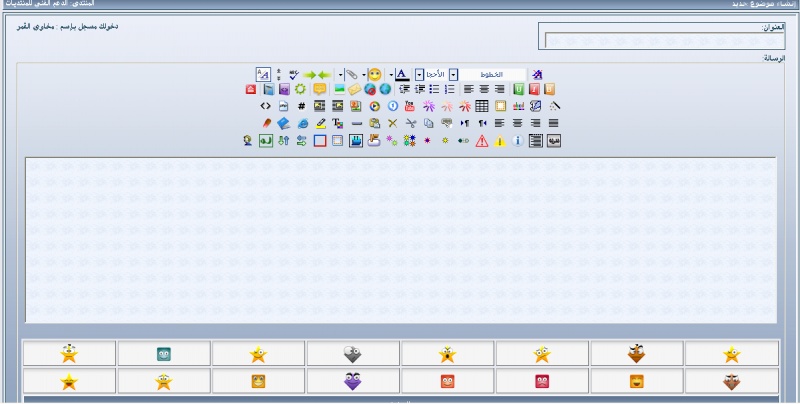This screenshot has width=800, height=404.
Task: Click the paperclip attachment icon
Action: pos(351,74)
